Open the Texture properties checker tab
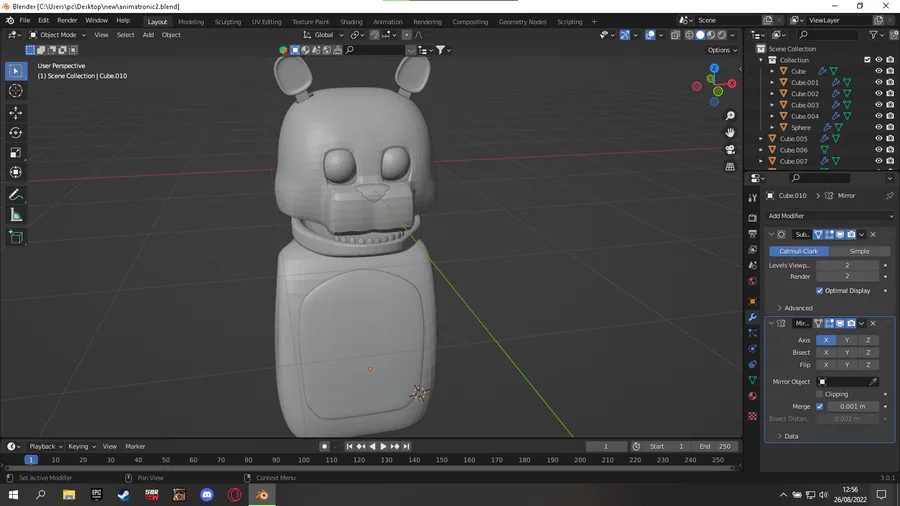 point(752,416)
